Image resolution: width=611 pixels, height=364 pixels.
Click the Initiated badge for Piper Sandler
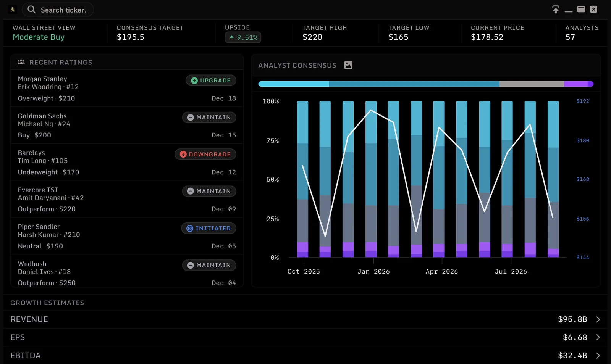point(209,228)
